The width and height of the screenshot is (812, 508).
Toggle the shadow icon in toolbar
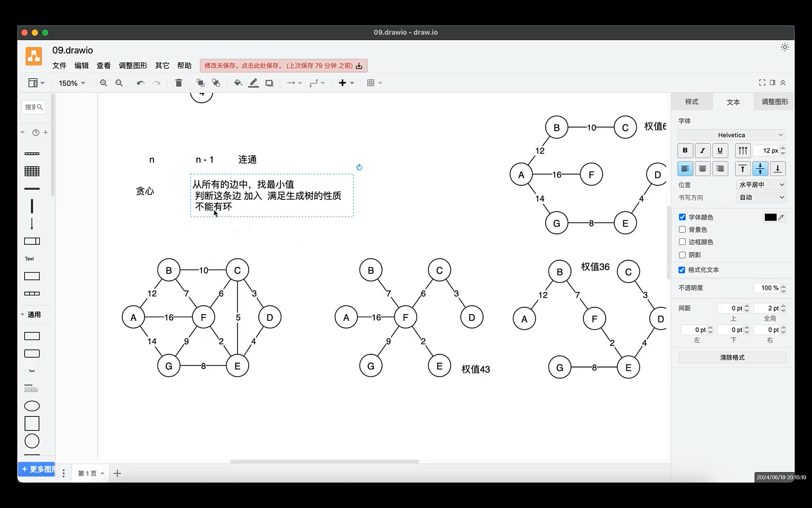point(269,83)
